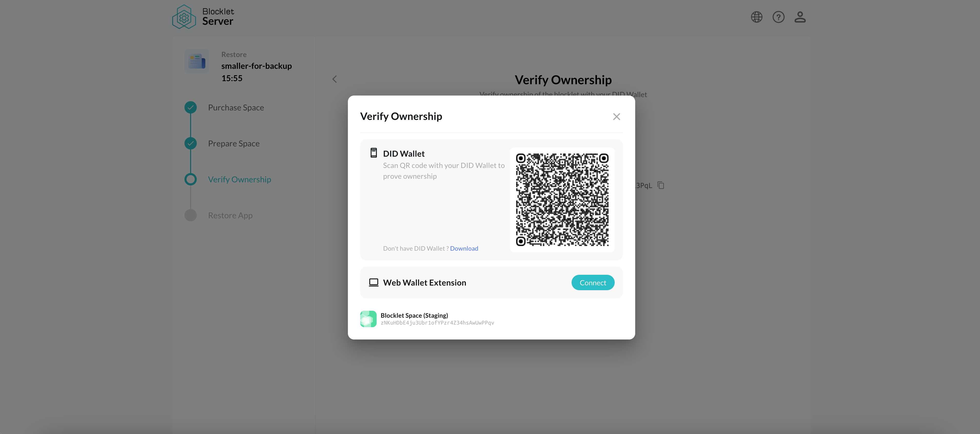Open the user account profile icon
The height and width of the screenshot is (434, 980).
point(800,17)
